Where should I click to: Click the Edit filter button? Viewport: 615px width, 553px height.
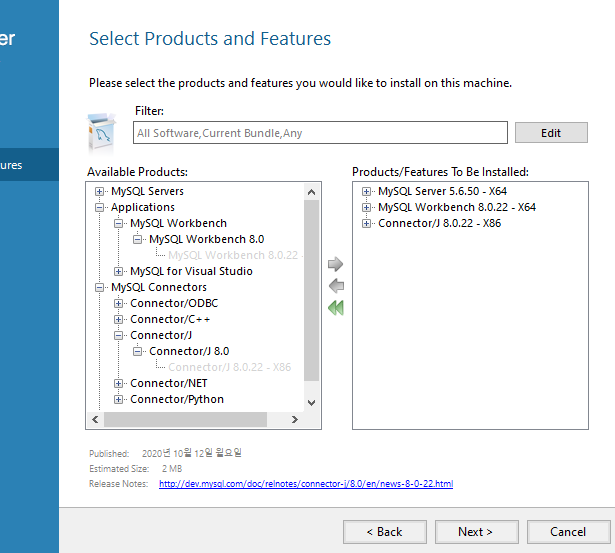click(x=551, y=133)
